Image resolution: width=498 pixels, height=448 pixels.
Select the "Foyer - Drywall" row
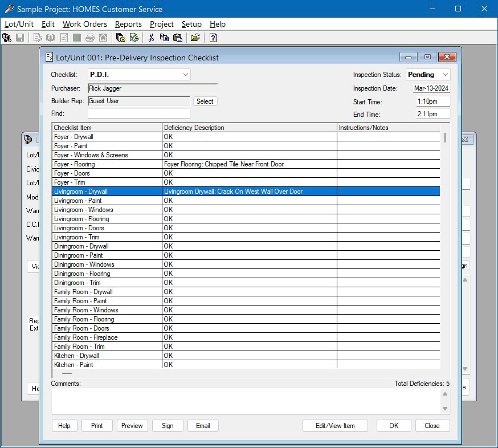[x=246, y=137]
